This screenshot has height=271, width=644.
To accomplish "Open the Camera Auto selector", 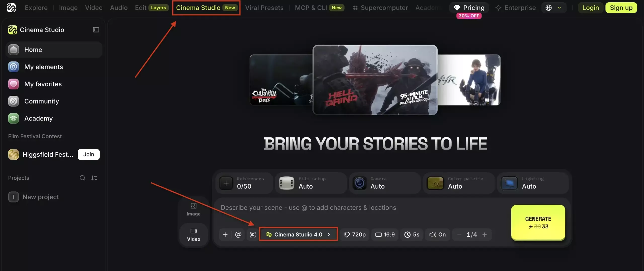I will coord(385,183).
